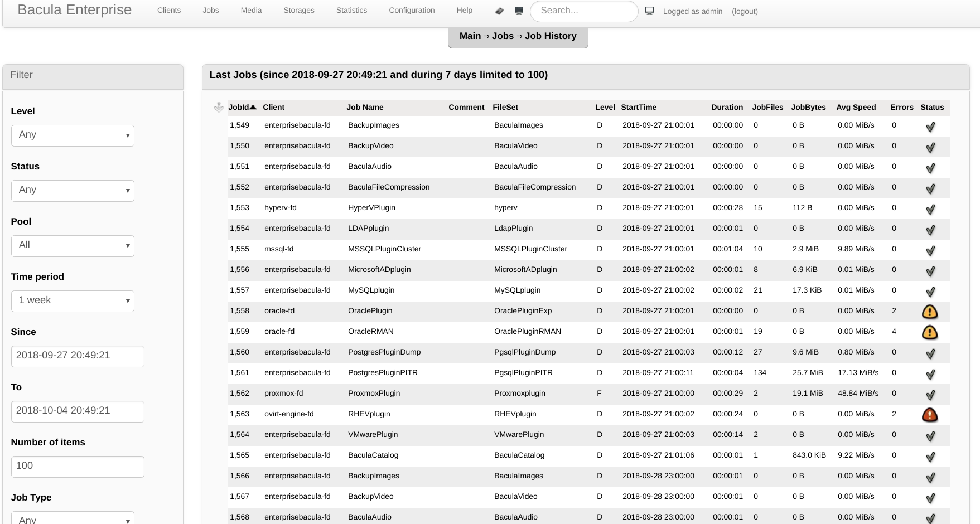980x524 pixels.
Task: Click the mssql-fd client cell
Action: 279,249
